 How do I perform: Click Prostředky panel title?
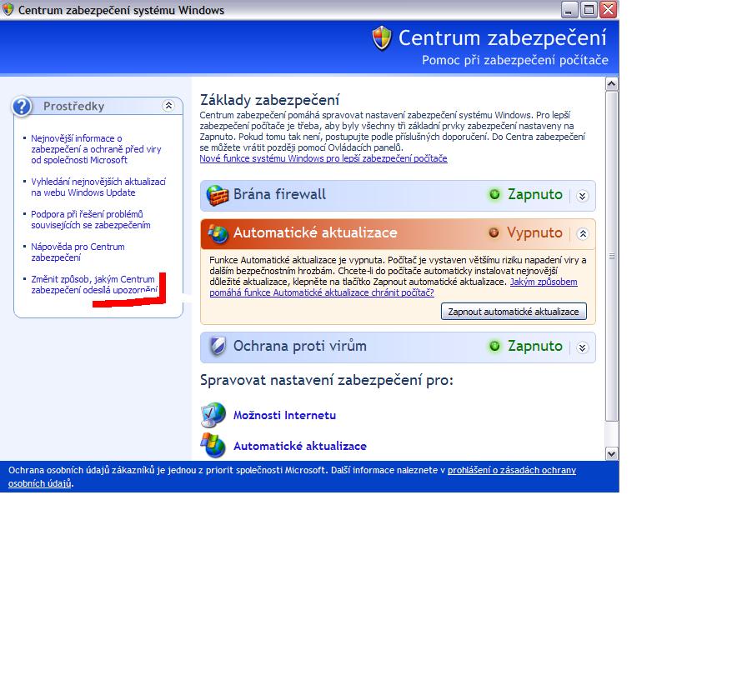[74, 106]
